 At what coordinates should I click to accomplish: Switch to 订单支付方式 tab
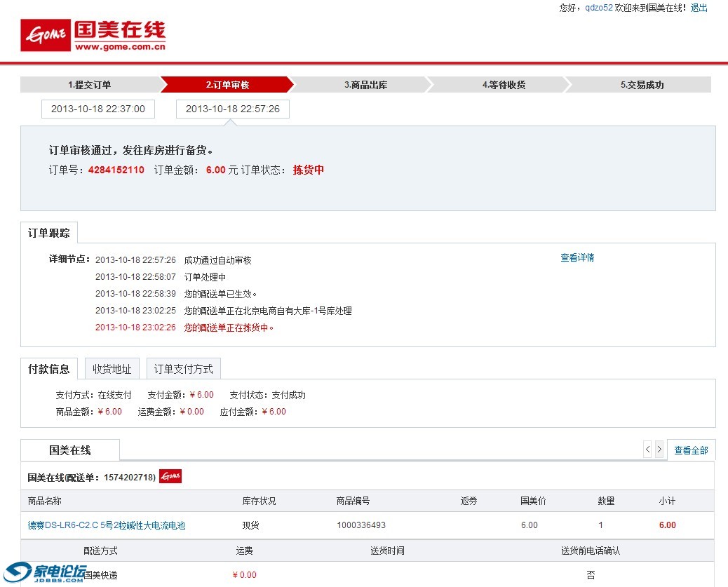tap(183, 369)
